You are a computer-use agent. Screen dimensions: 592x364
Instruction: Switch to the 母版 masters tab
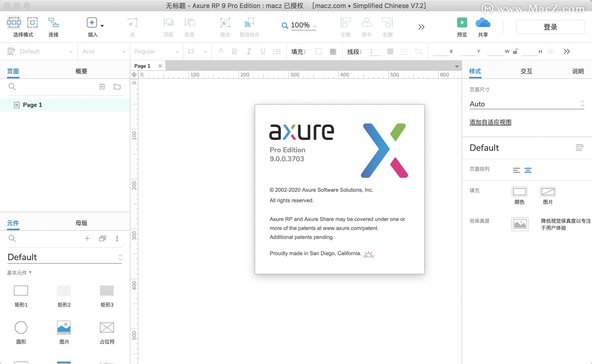pos(81,223)
